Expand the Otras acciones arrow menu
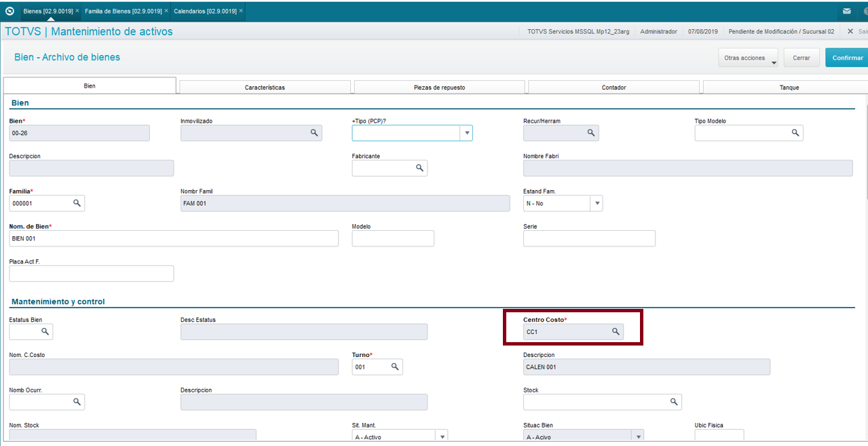The height and width of the screenshot is (446, 868). [x=774, y=62]
